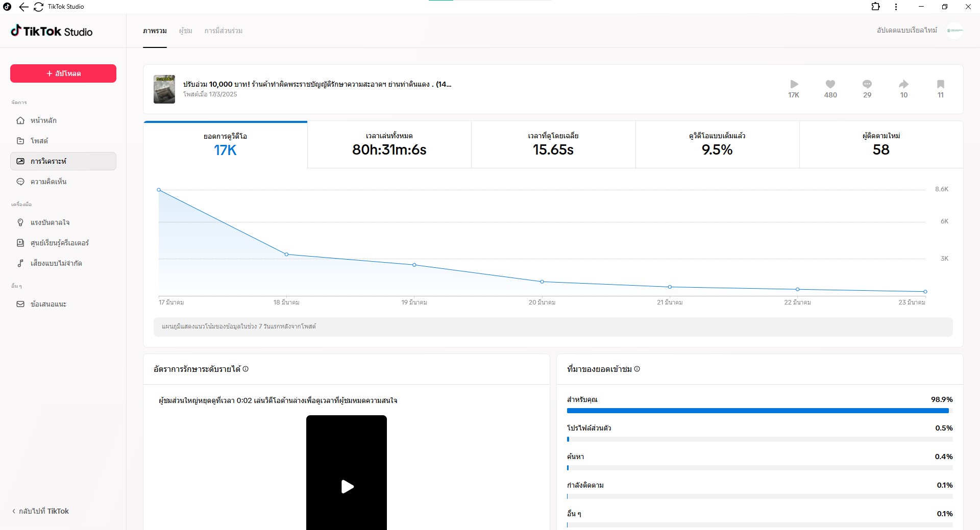
Task: Switch to the การมีส่วนร่วม engagement tab
Action: point(223,31)
